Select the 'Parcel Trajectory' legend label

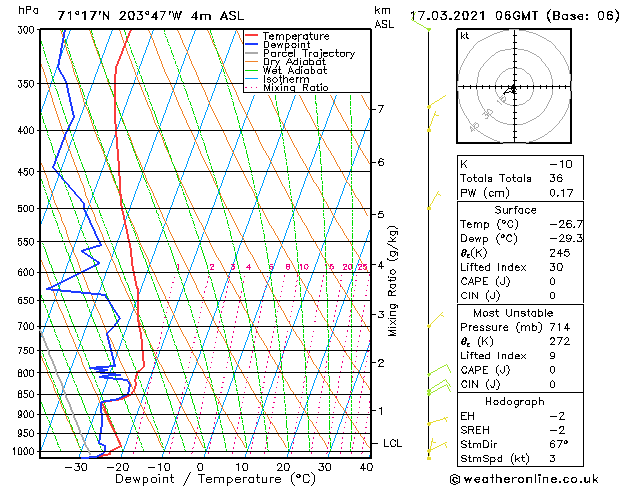[309, 53]
